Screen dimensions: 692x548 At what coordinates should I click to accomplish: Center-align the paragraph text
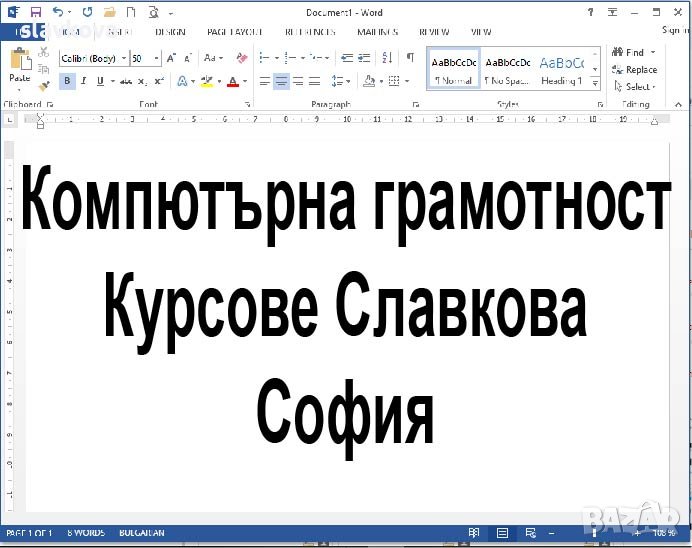pyautogui.click(x=281, y=82)
